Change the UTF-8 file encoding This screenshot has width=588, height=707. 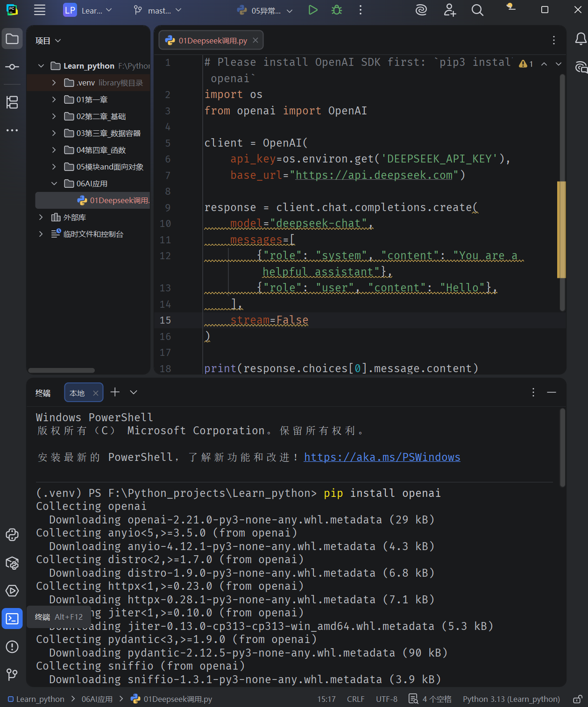click(387, 699)
